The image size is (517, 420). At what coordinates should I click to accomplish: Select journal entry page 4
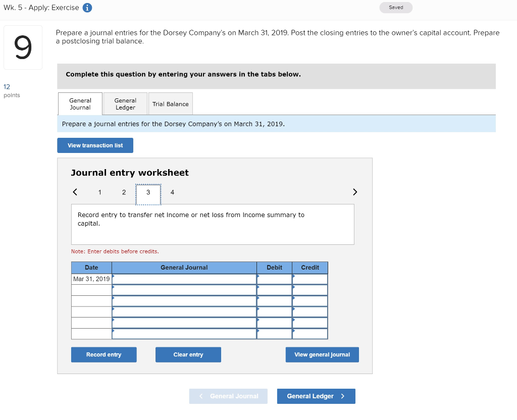(x=172, y=192)
